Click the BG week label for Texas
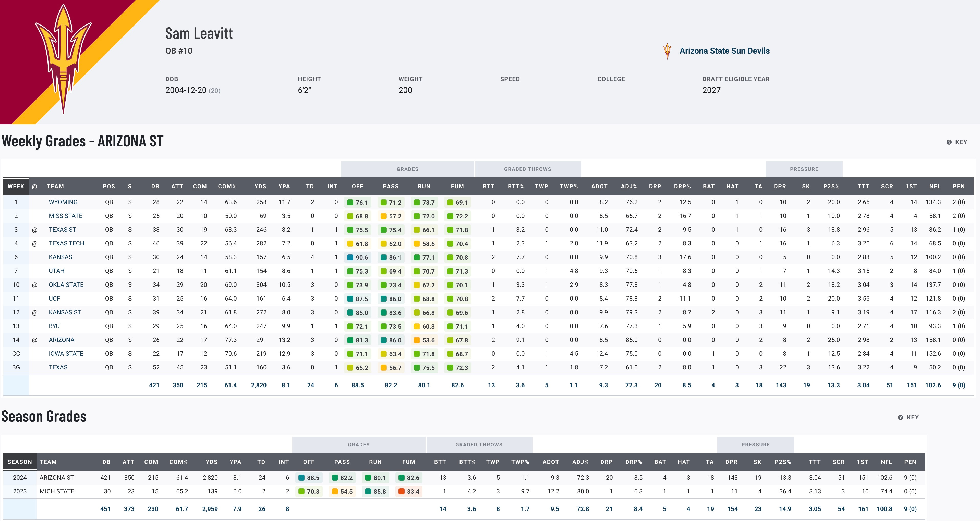 pyautogui.click(x=16, y=367)
